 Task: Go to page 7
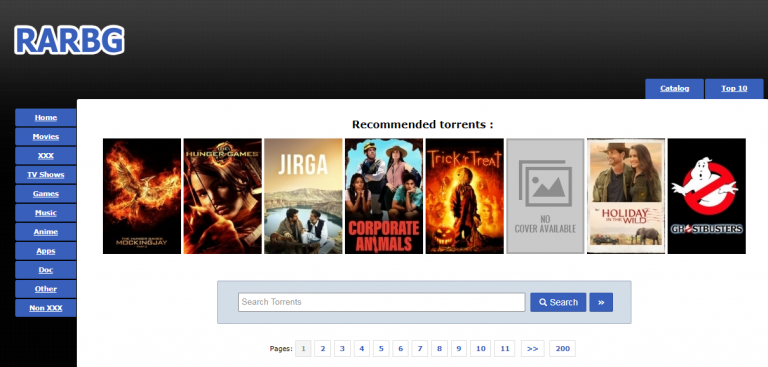pos(420,349)
